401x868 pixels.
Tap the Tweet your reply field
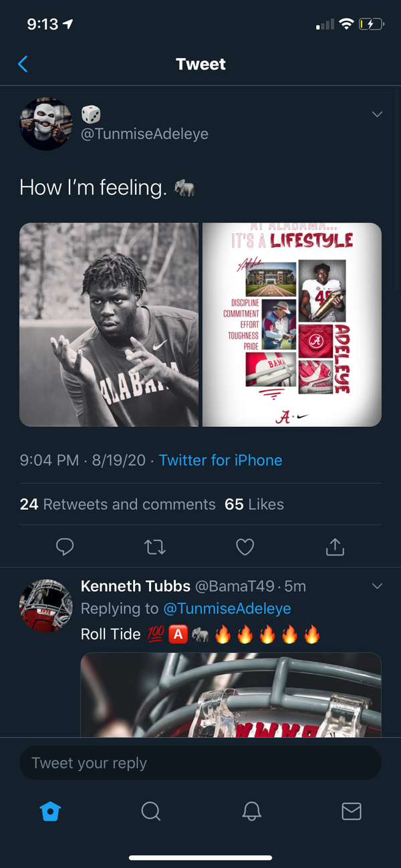[x=200, y=763]
